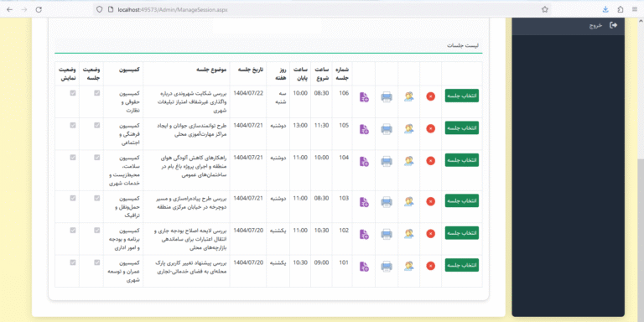Click red delete icon for session 106
Viewport: 644px width, 322px height.
tap(430, 96)
